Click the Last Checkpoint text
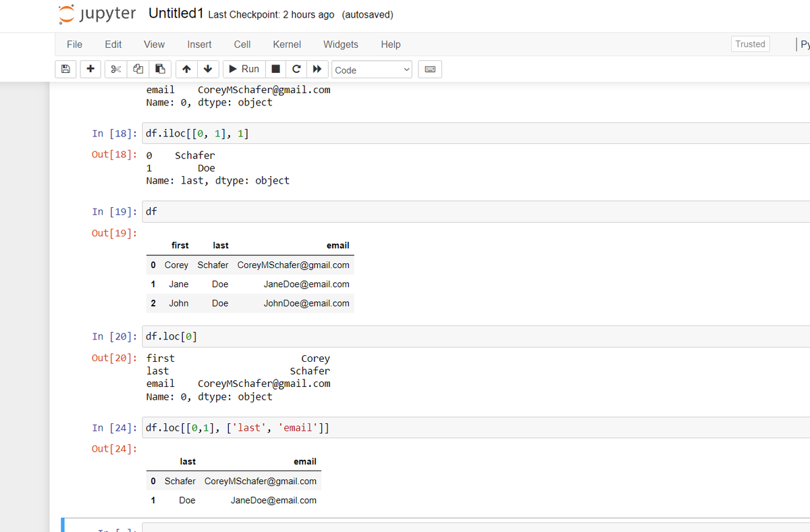This screenshot has width=810, height=532. point(271,15)
